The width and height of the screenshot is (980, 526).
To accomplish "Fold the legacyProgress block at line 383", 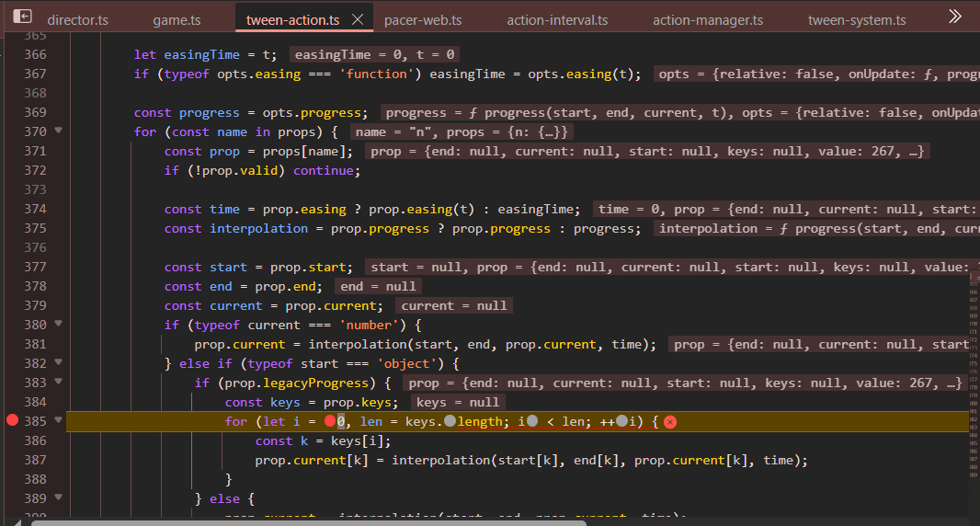I will [58, 382].
